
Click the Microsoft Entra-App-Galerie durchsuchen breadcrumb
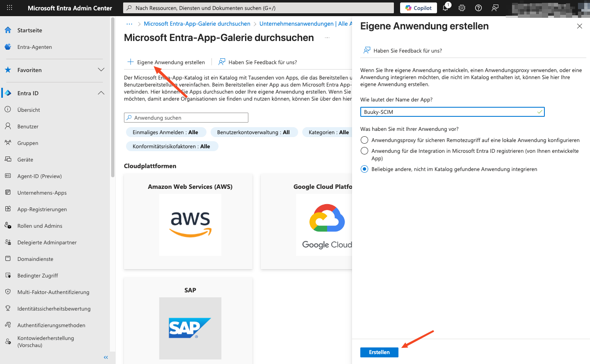(x=197, y=24)
